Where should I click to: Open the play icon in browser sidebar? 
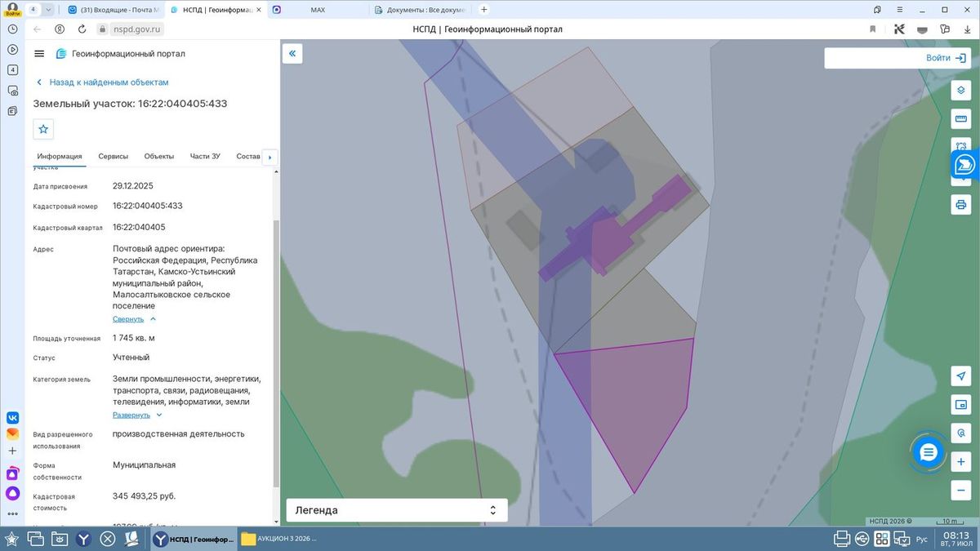pyautogui.click(x=12, y=49)
